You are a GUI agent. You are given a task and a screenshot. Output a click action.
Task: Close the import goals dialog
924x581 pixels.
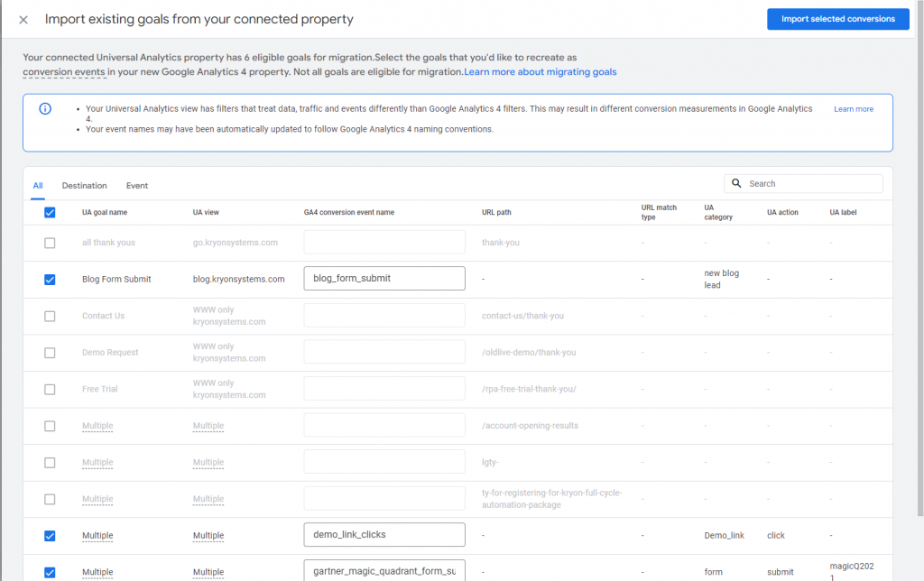pos(23,19)
